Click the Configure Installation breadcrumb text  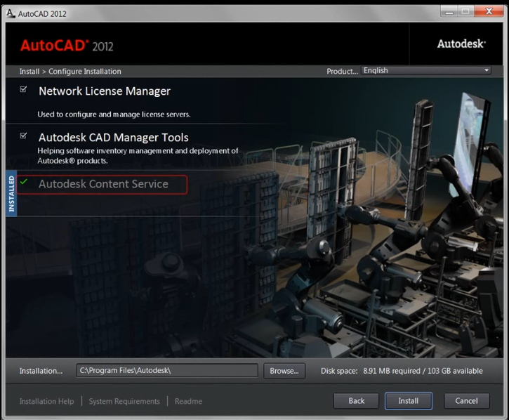click(85, 72)
